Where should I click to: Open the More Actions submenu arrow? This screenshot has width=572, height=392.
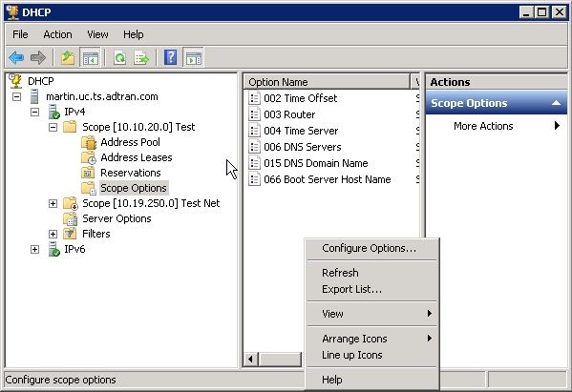tap(557, 126)
